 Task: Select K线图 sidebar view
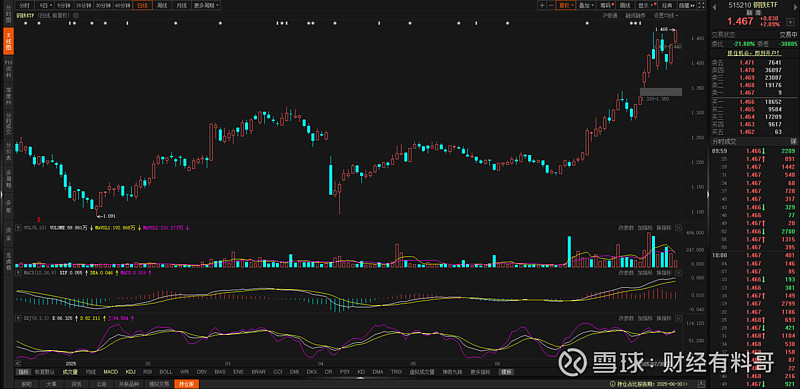coord(8,40)
